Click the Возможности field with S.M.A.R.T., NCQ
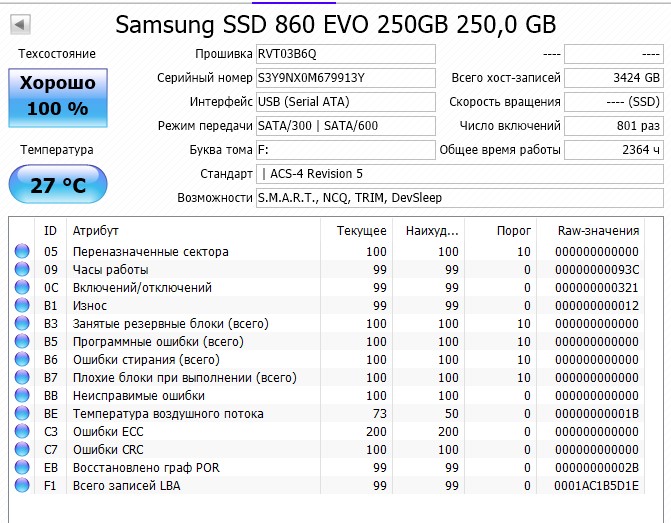The image size is (671, 523). click(x=460, y=198)
